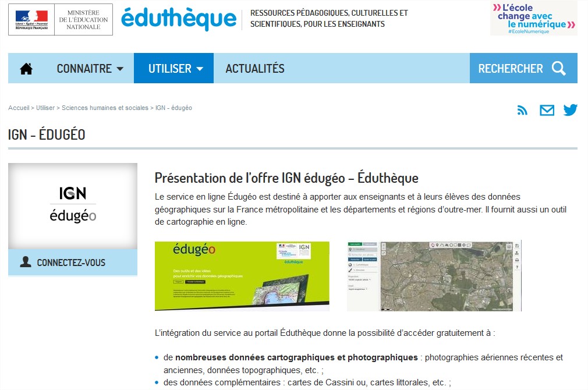Screen dimensions: 588x390
Task: Click the search magnifier icon
Action: (559, 69)
